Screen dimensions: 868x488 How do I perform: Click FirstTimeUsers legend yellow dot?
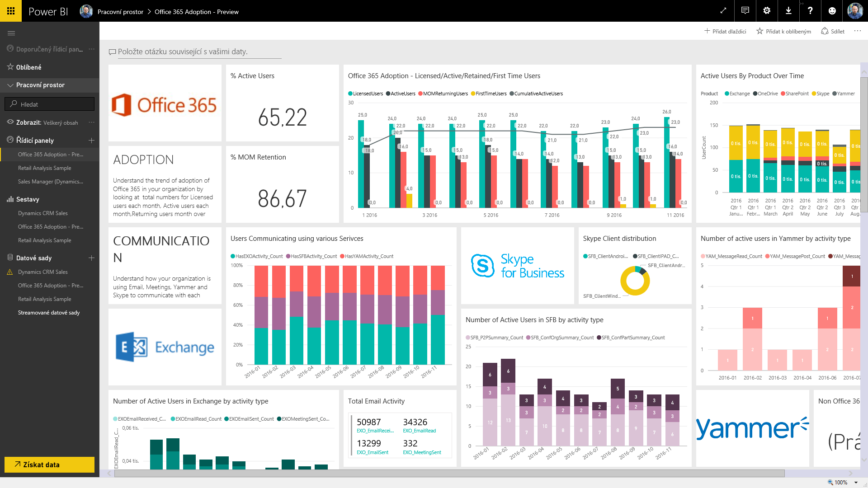473,94
